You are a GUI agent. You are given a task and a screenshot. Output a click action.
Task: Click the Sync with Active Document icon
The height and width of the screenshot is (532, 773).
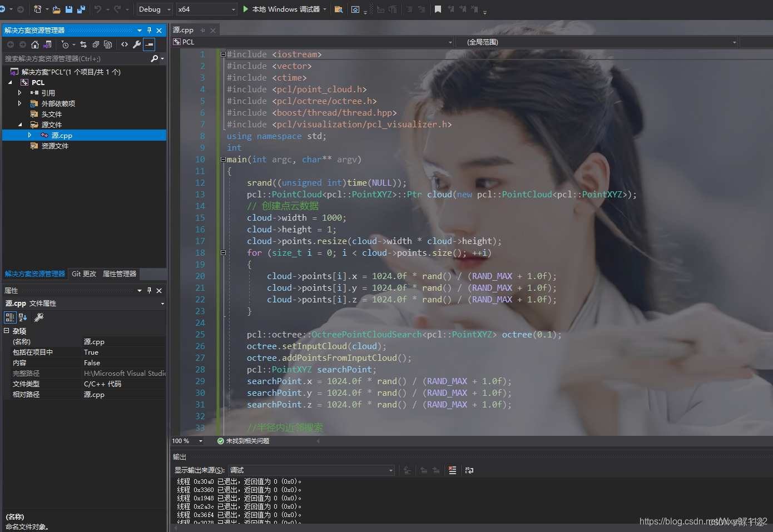[x=84, y=44]
